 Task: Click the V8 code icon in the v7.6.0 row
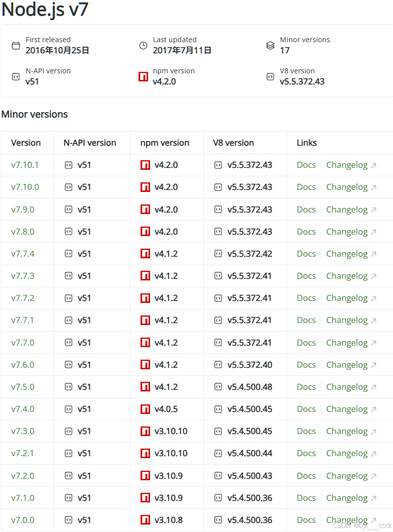(218, 365)
